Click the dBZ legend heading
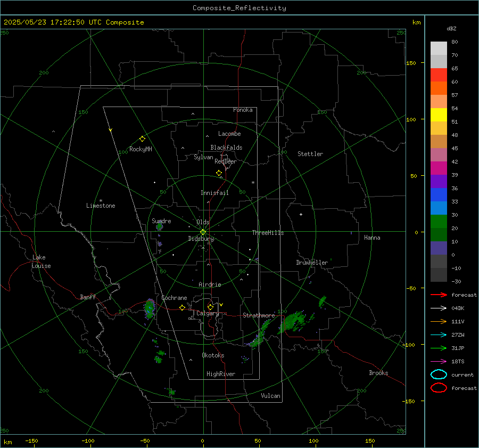 click(x=451, y=28)
